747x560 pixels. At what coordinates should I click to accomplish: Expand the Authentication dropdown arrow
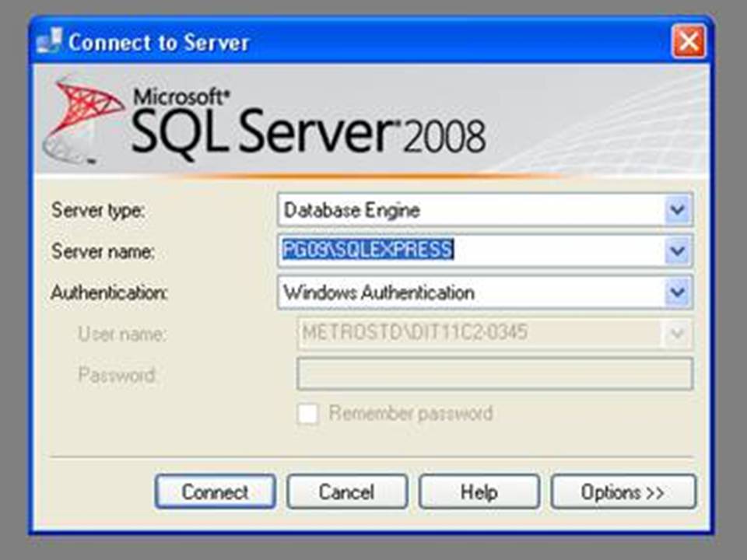click(x=678, y=292)
